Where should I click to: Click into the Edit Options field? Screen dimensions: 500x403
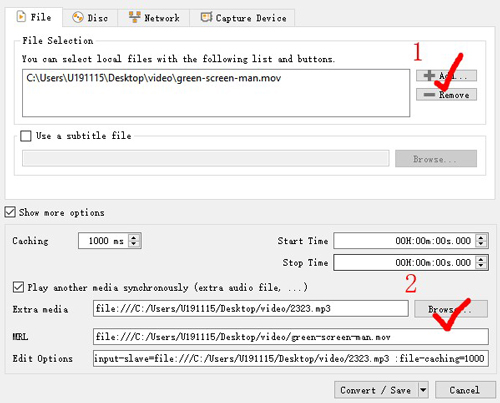291,358
